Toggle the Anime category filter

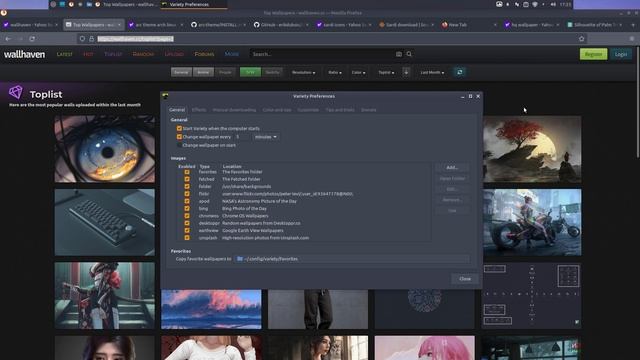pos(203,72)
